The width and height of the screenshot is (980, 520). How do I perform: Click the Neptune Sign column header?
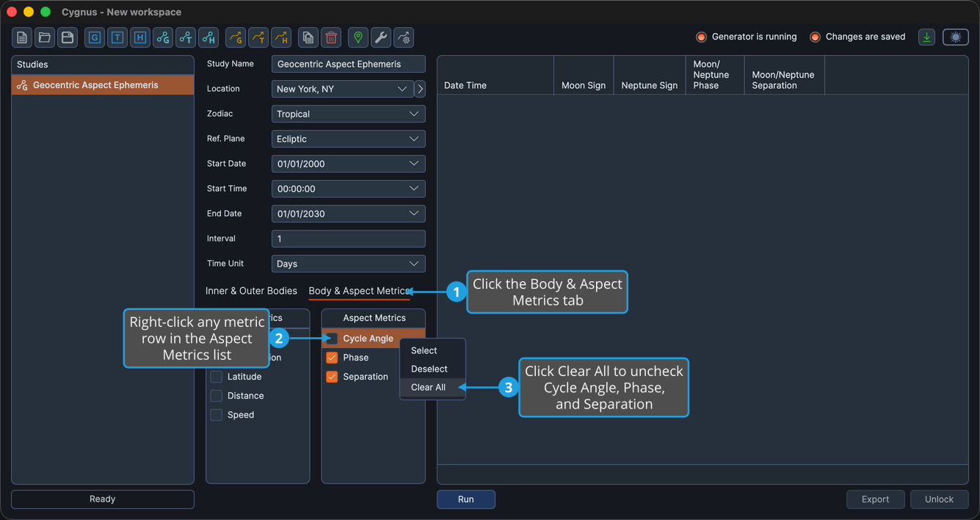pyautogui.click(x=649, y=75)
